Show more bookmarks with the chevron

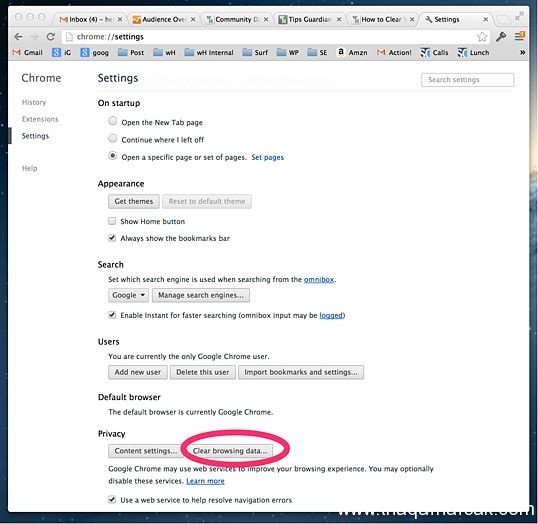coord(522,53)
